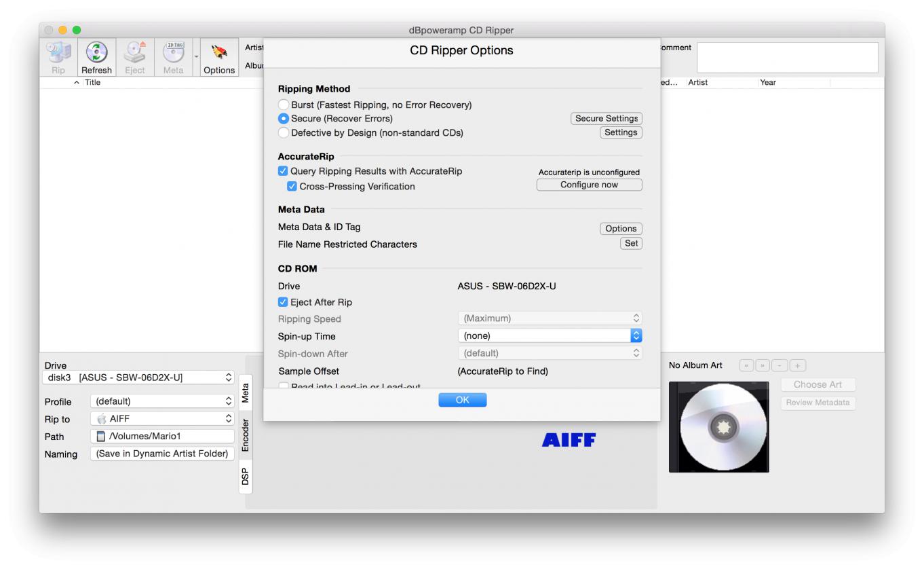
Task: Uncheck Eject After Rip
Action: [x=284, y=302]
